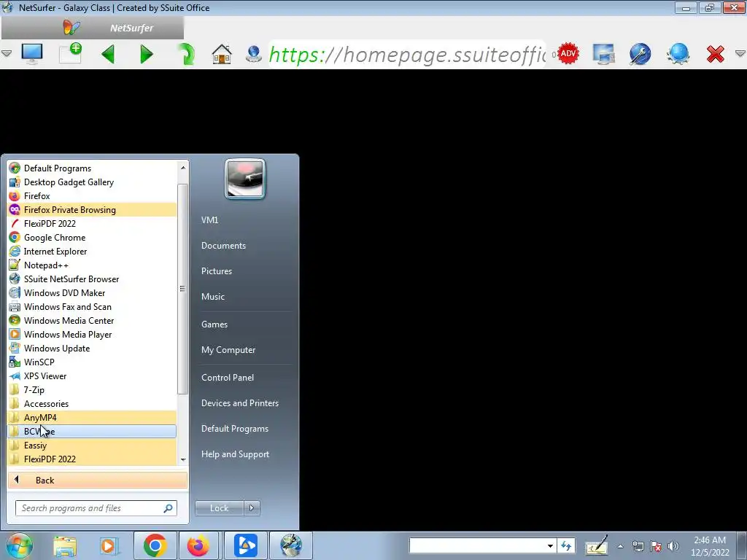Open Windows Media Player from list

tap(92, 334)
